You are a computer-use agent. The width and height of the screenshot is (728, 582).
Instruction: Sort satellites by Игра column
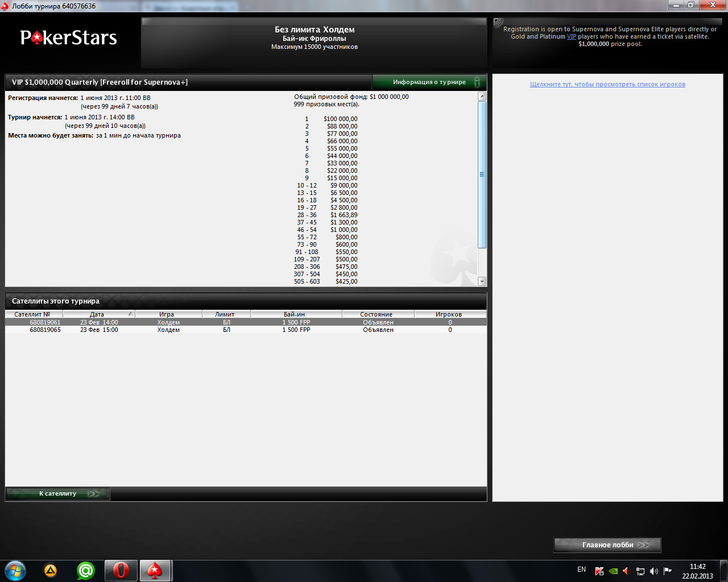pyautogui.click(x=168, y=314)
